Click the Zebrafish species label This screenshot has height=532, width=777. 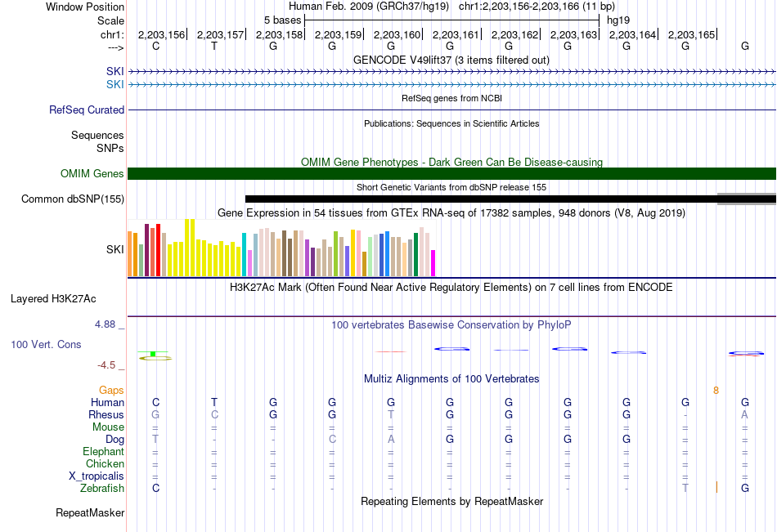coord(102,489)
